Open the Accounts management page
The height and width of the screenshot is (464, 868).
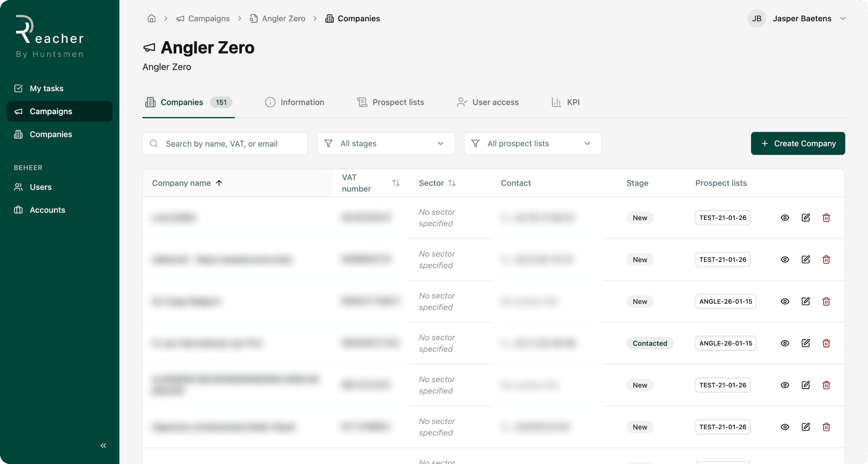(x=47, y=210)
